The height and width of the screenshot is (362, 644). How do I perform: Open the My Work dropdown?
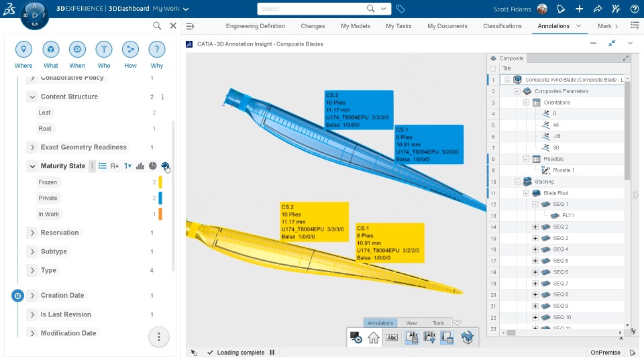[170, 9]
